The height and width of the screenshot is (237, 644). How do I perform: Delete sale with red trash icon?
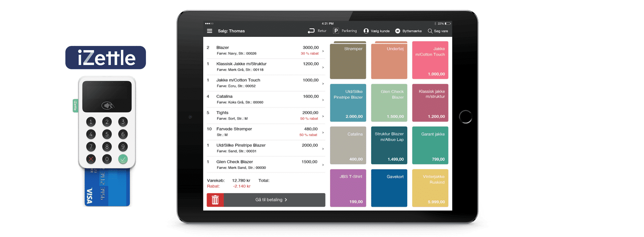(x=215, y=200)
